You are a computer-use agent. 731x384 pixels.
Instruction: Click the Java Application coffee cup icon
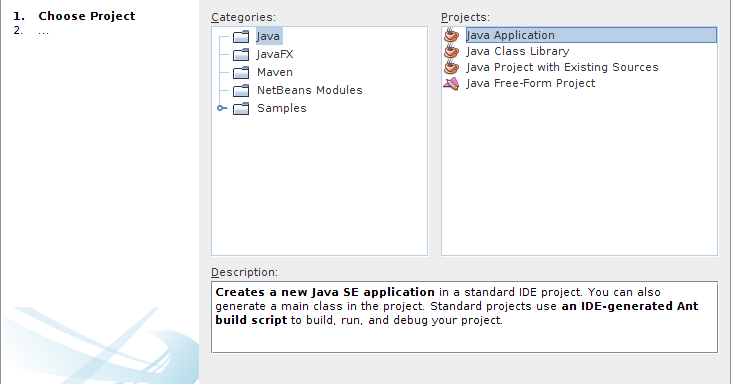[451, 35]
